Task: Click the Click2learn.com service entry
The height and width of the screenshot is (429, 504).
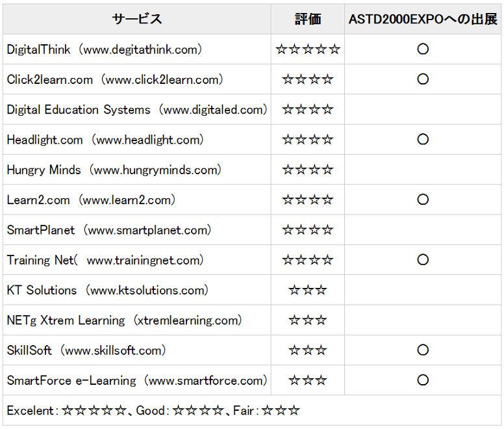Action: tap(115, 79)
